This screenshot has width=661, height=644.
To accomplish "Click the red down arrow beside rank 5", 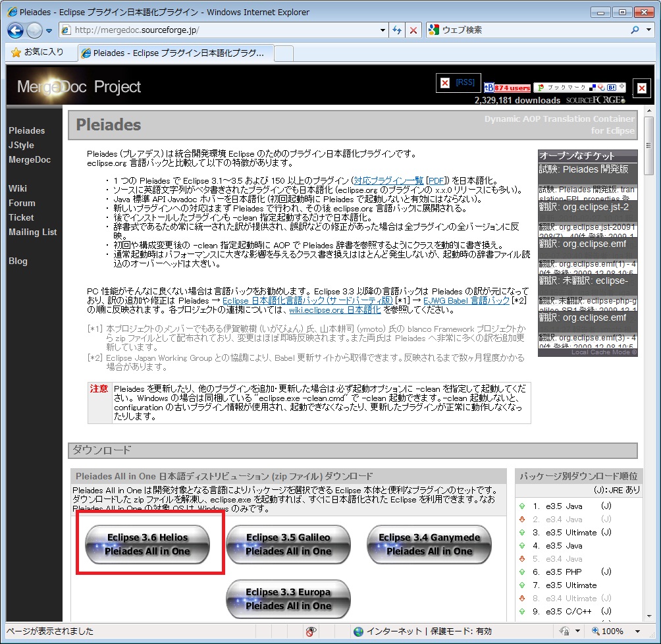I will coord(522,559).
